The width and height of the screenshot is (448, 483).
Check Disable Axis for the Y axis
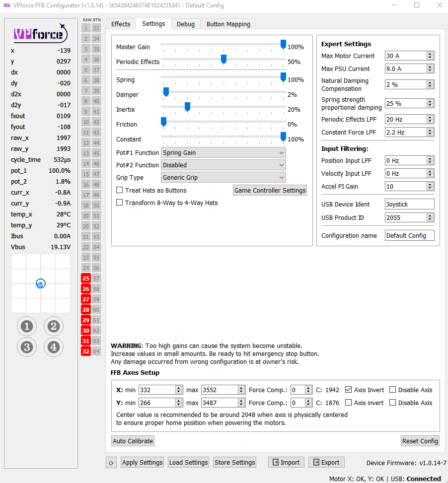(392, 403)
